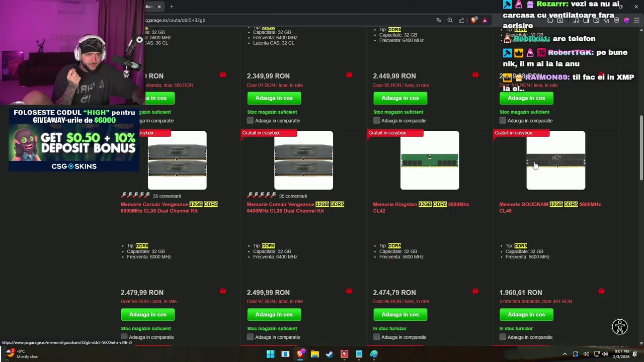Add the 2.349,99 RON memory to cart
644x362 pixels.
pyautogui.click(x=274, y=98)
